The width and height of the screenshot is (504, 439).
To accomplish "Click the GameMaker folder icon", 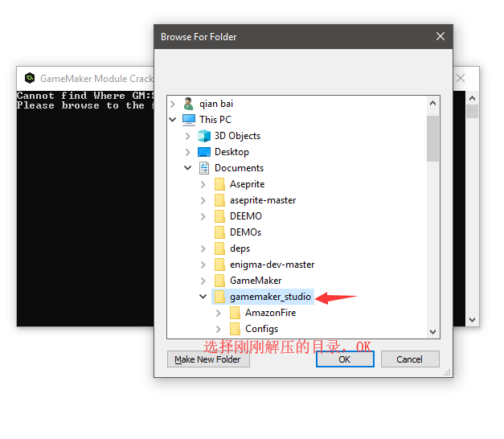I will pos(219,281).
